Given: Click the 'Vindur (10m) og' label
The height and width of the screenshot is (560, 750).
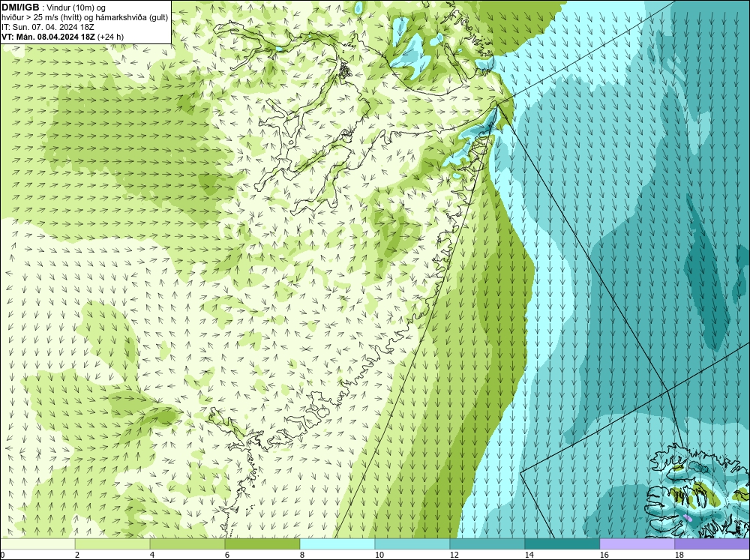Looking at the screenshot, I should click(77, 8).
